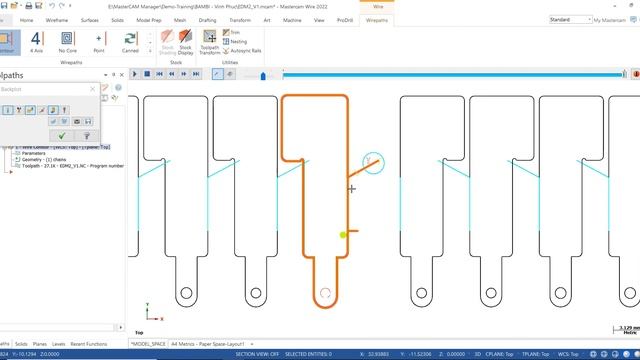Open the View ribbon tab
Image resolution: width=640 pixels, height=360 pixels.
[319, 20]
